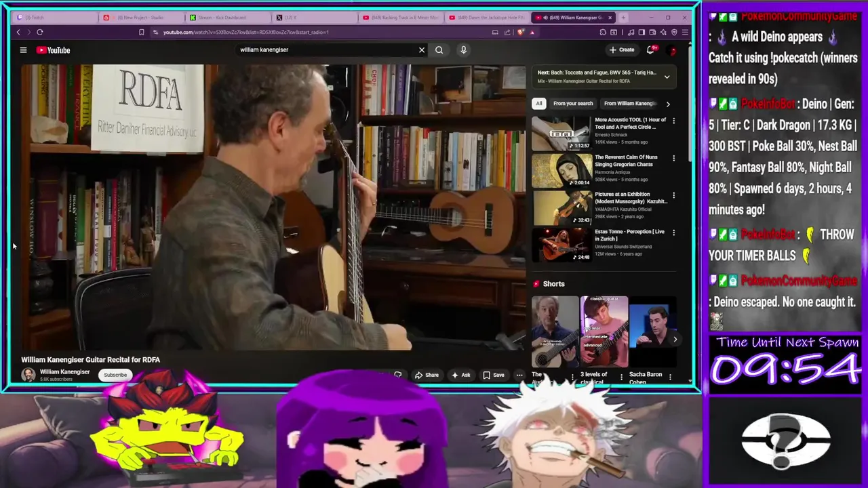Open three-dot menu for Sacha Baron Cohen short
This screenshot has width=868, height=488.
pos(670,377)
